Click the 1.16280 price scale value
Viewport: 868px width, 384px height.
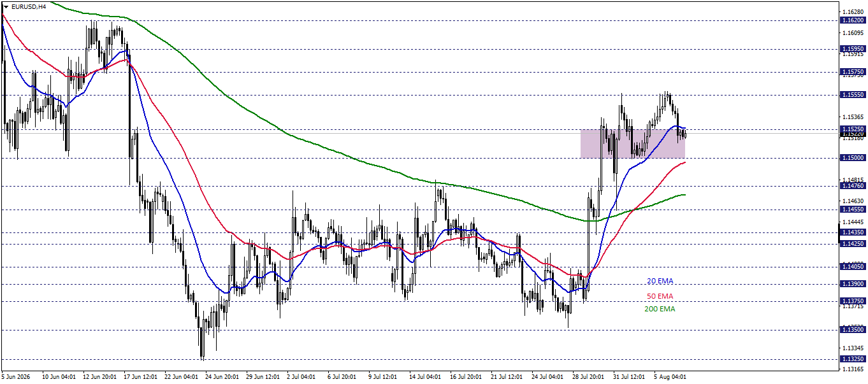[x=853, y=12]
